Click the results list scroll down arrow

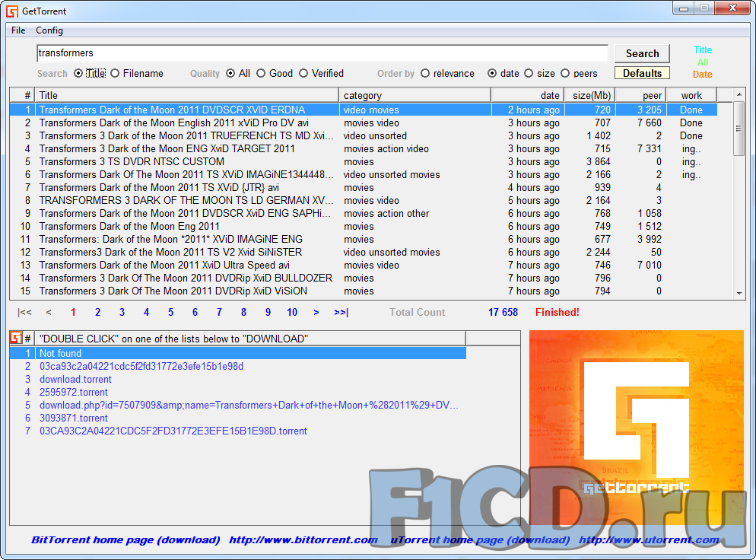(x=739, y=293)
